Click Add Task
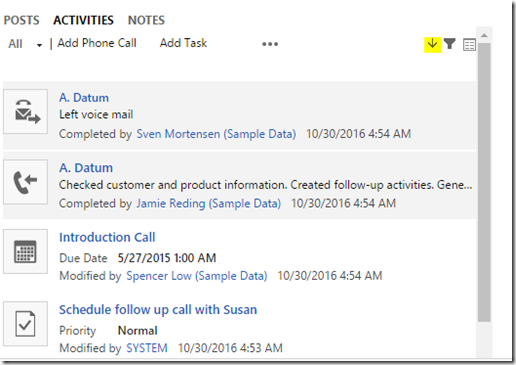 point(183,43)
